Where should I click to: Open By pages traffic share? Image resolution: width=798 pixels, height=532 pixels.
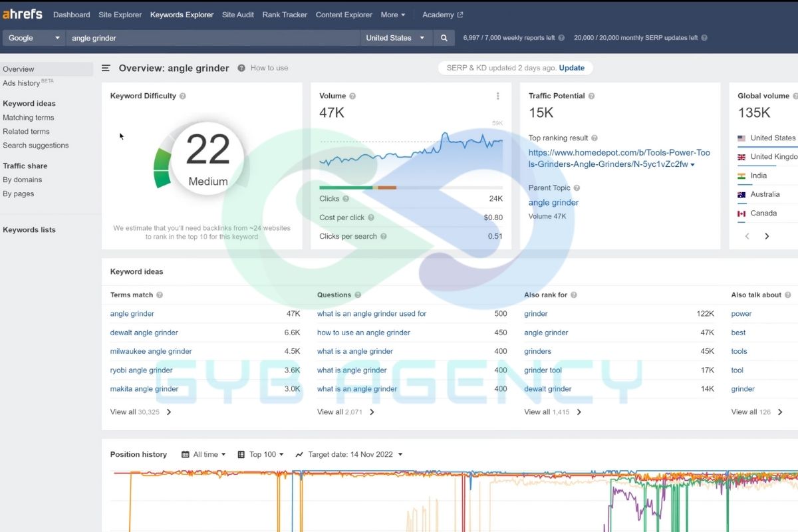pos(19,194)
